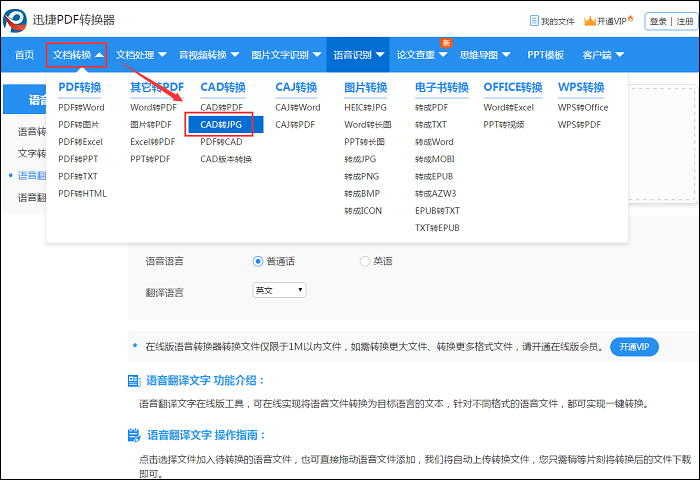Click the 操作指南 section icon
This screenshot has width=700, height=480.
point(134,435)
